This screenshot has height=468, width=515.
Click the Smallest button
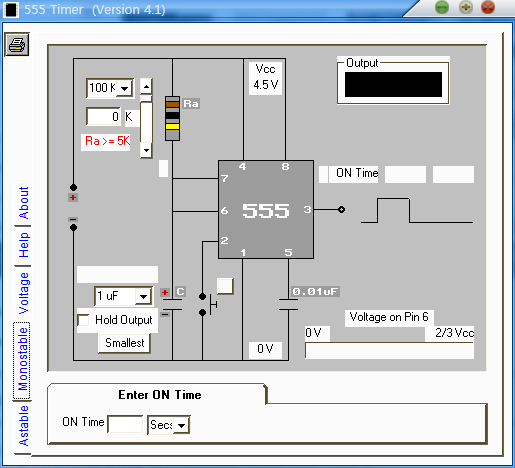click(124, 343)
